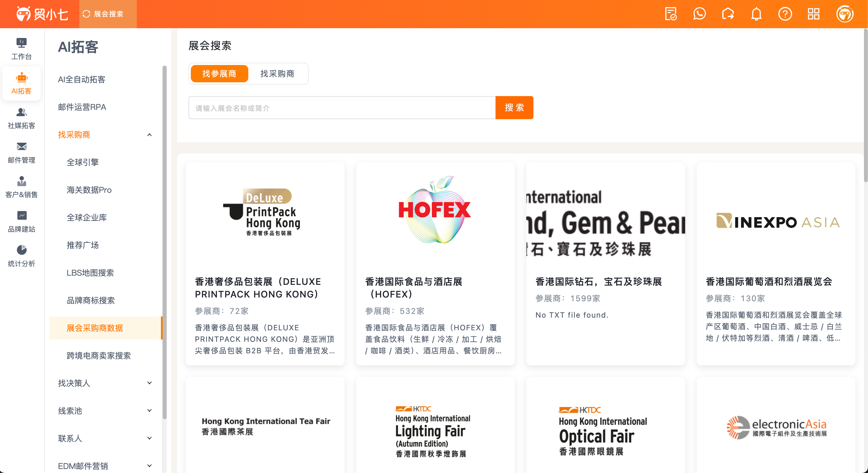Screen dimensions: 868x473
Task: Open 香港奢侈品包装展 exhibition title
Action: [258, 288]
